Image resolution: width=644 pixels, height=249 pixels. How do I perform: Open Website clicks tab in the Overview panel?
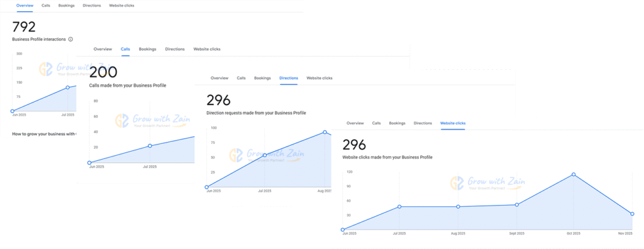click(x=121, y=6)
